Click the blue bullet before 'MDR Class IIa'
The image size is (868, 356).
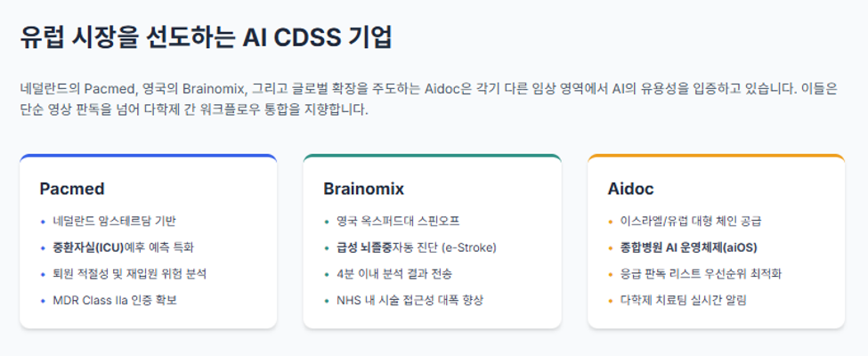pyautogui.click(x=43, y=301)
